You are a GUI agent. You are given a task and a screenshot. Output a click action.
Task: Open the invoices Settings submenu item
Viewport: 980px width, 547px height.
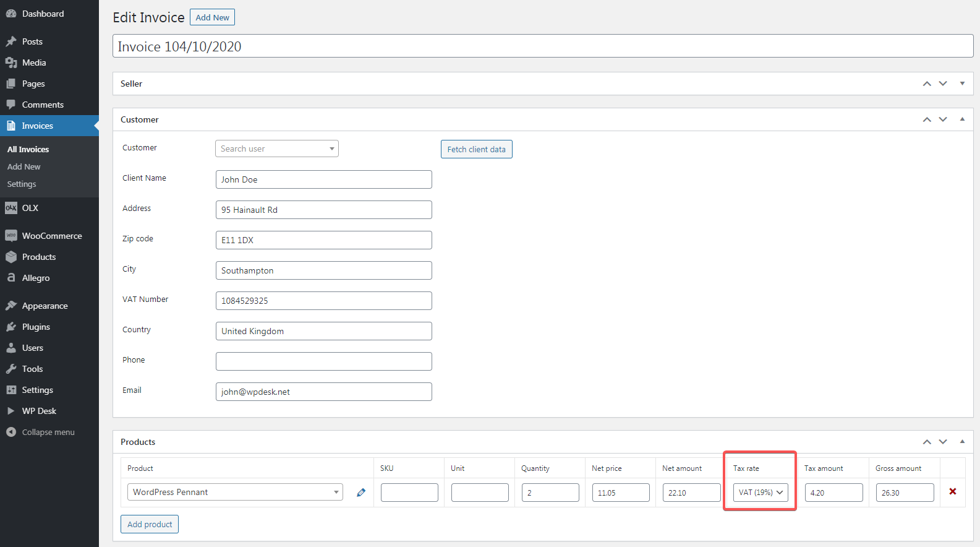[22, 184]
